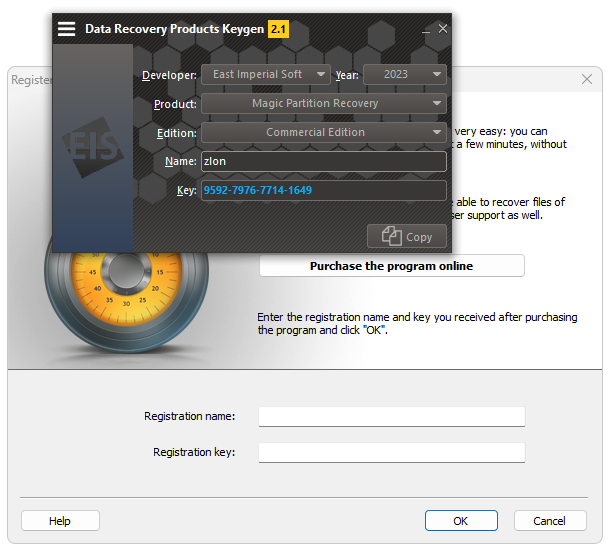Screen dimensions: 608x551
Task: Click the safe dial image in Registration dialog
Action: (126, 302)
